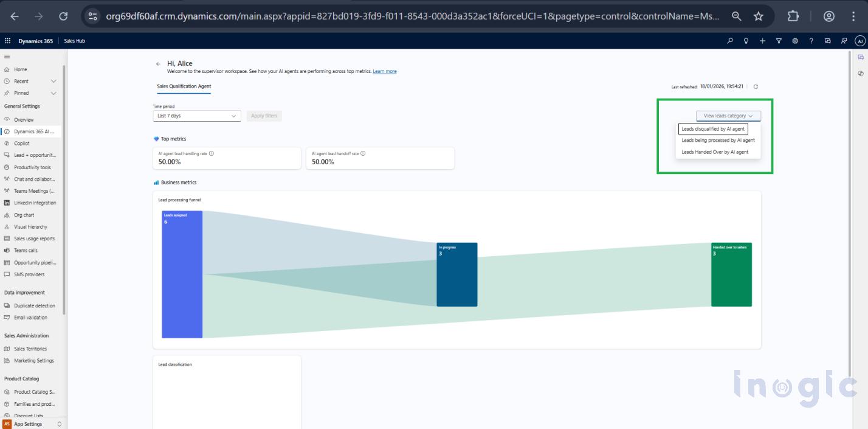This screenshot has width=868, height=429.
Task: Select the Sales Qualification Agent tab
Action: tap(184, 86)
